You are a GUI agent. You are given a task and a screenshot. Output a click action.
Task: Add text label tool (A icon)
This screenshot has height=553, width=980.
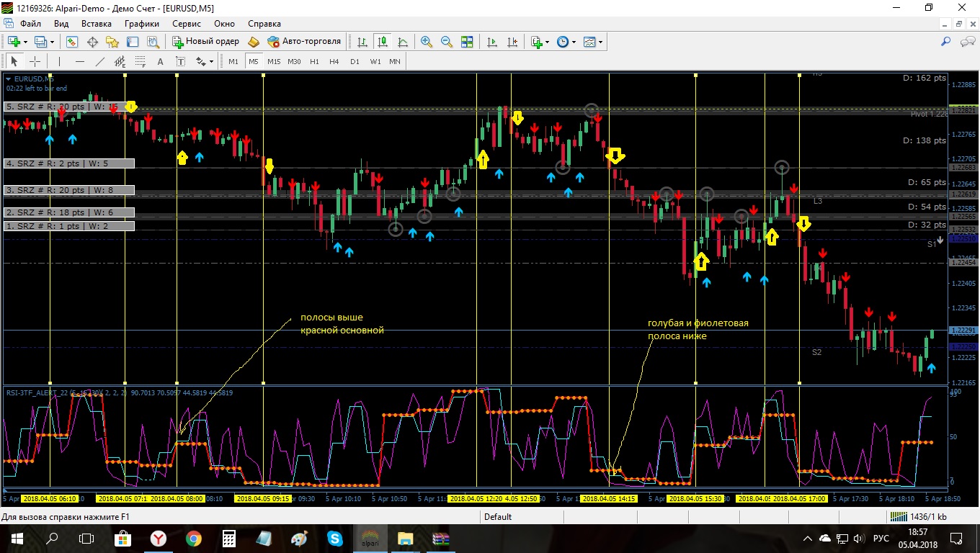(x=160, y=61)
